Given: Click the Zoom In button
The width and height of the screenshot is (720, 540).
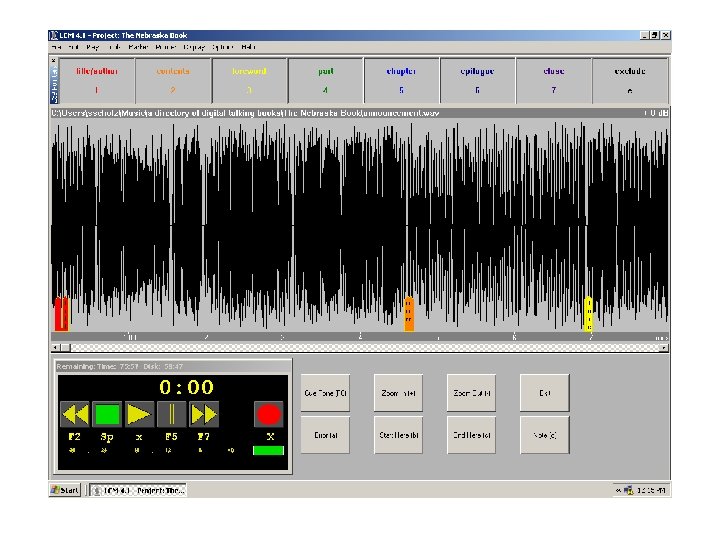Looking at the screenshot, I should pos(398,393).
